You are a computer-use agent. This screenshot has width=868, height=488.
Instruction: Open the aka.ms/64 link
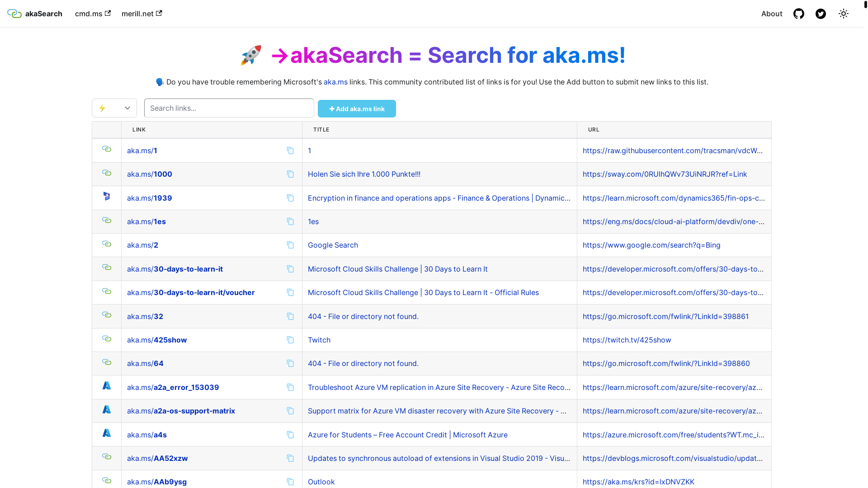(x=145, y=363)
